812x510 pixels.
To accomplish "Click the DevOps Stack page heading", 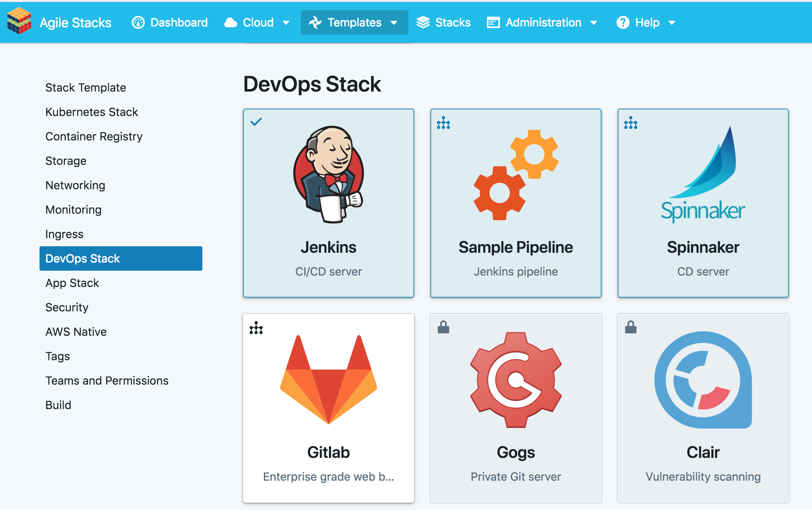I will [312, 84].
